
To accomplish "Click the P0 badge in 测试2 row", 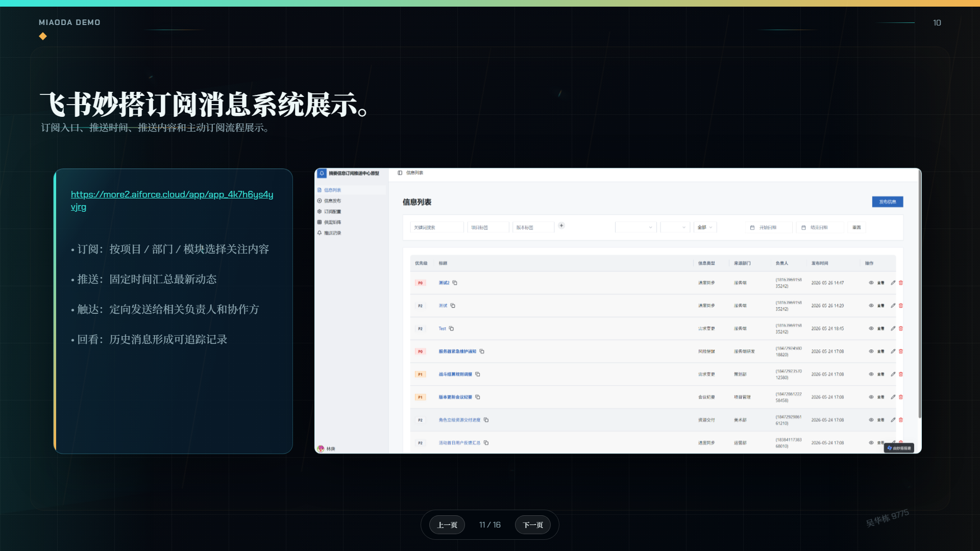I will (x=420, y=283).
